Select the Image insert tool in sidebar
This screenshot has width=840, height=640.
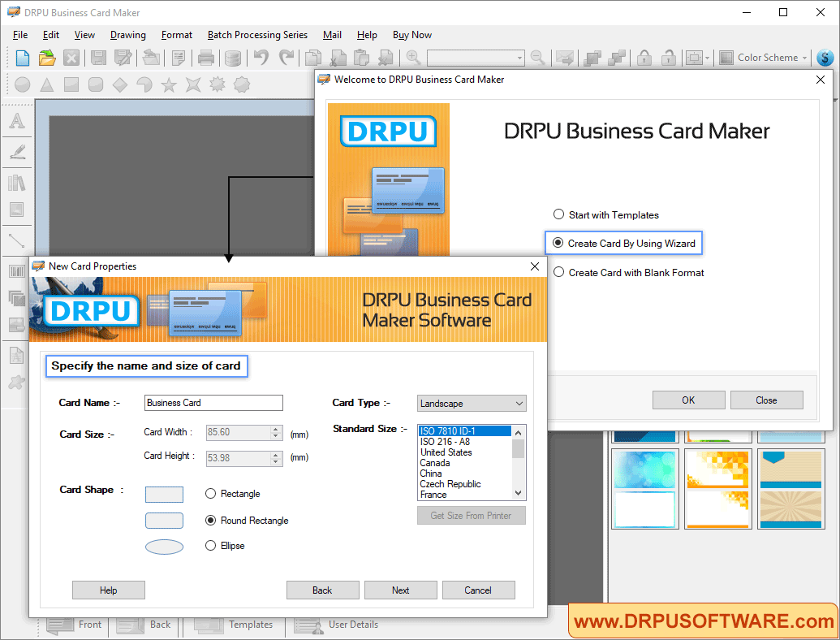pos(17,210)
